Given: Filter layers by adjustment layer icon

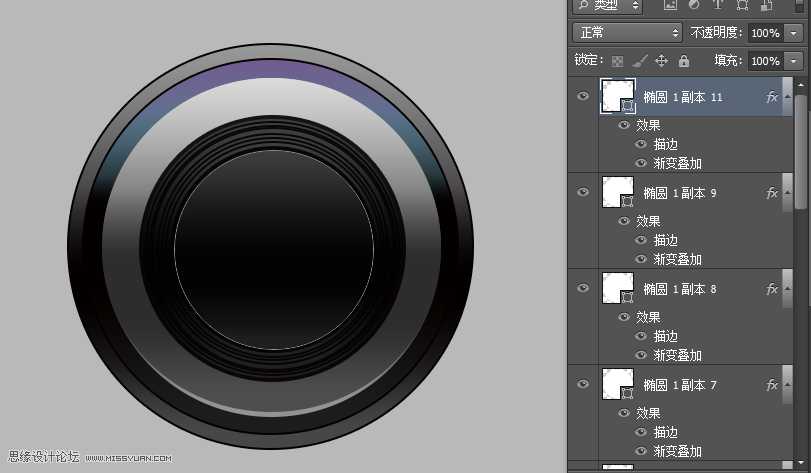Looking at the screenshot, I should point(693,5).
